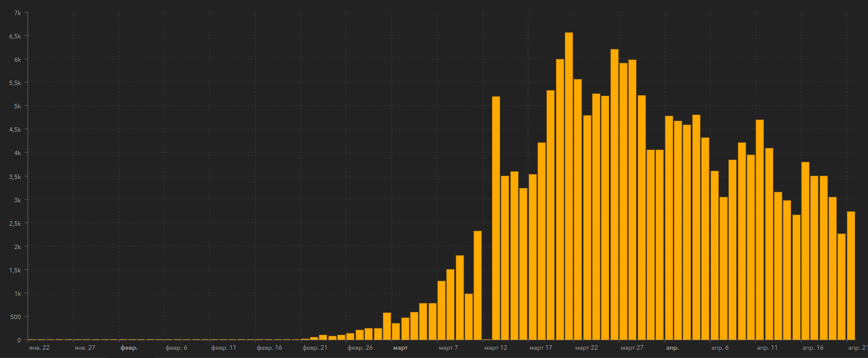868x358 pixels.
Task: Select the "апр. 16" date label
Action: [x=812, y=348]
